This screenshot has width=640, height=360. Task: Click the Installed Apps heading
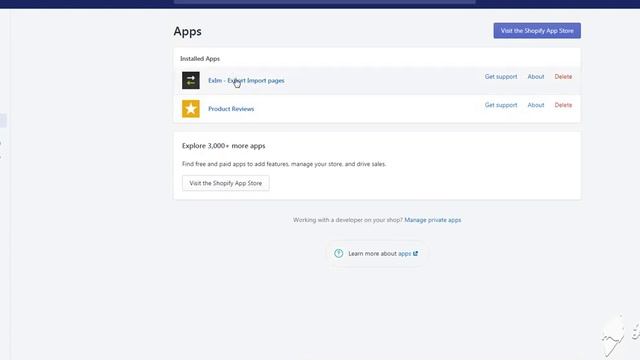click(200, 59)
